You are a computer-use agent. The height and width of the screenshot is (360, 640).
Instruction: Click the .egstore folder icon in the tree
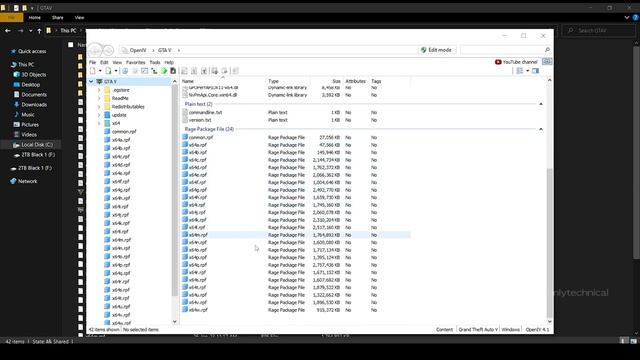107,90
